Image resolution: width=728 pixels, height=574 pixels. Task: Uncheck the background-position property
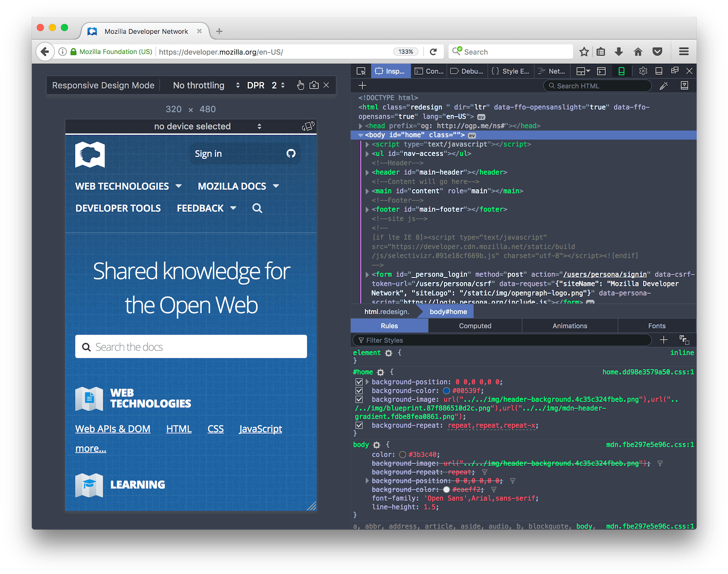tap(359, 382)
